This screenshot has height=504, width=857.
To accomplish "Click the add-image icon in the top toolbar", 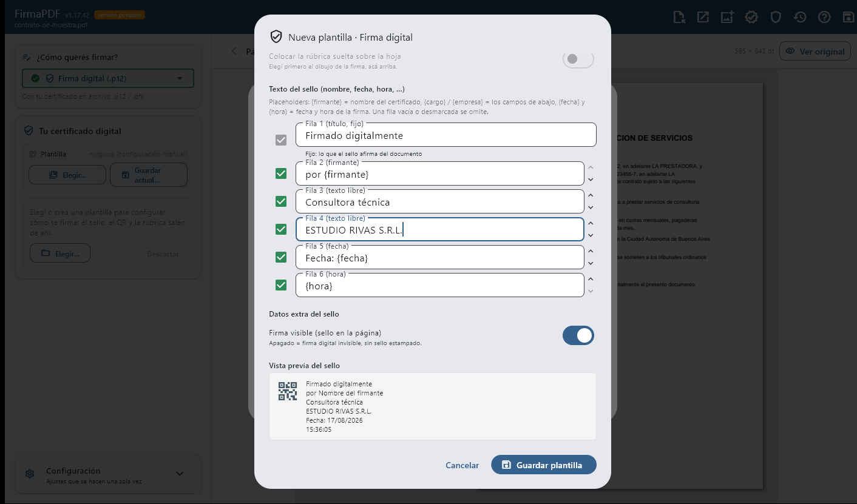I will click(727, 17).
